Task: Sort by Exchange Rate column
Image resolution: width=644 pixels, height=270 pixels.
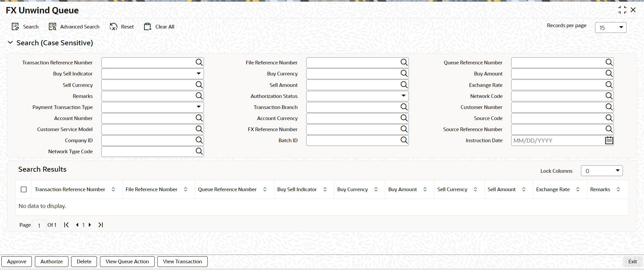Action: click(578, 190)
